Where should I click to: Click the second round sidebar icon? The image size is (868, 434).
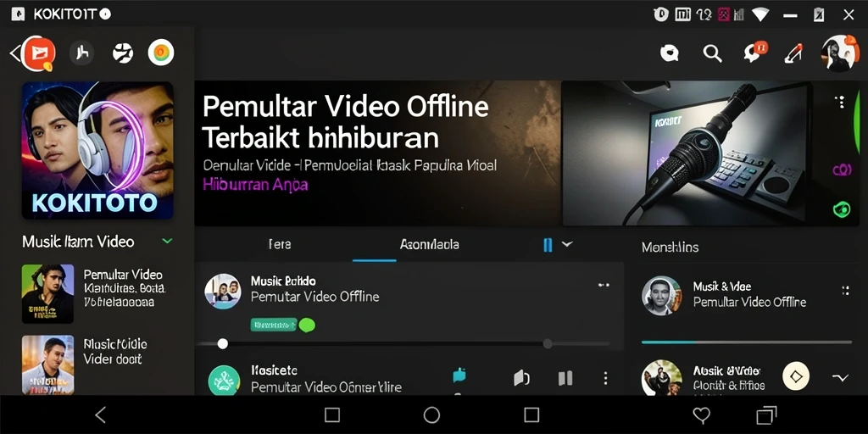[81, 53]
